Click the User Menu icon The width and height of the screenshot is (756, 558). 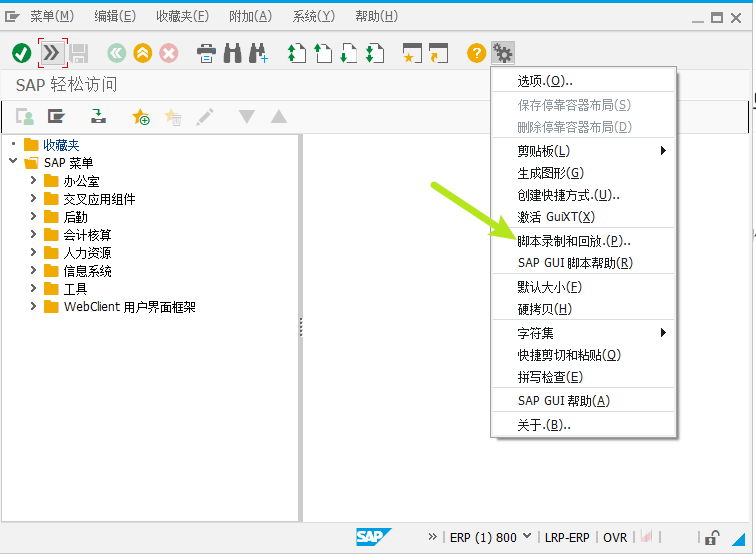tap(25, 117)
